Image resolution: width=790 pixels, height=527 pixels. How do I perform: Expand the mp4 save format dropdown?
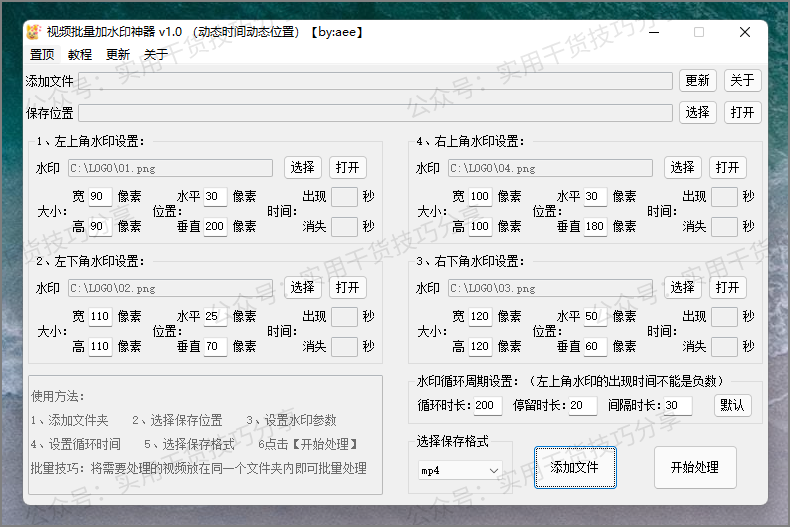pyautogui.click(x=460, y=471)
